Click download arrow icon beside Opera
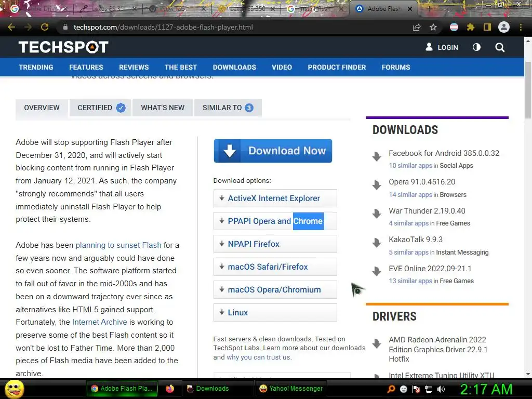The height and width of the screenshot is (399, 532). 377,185
